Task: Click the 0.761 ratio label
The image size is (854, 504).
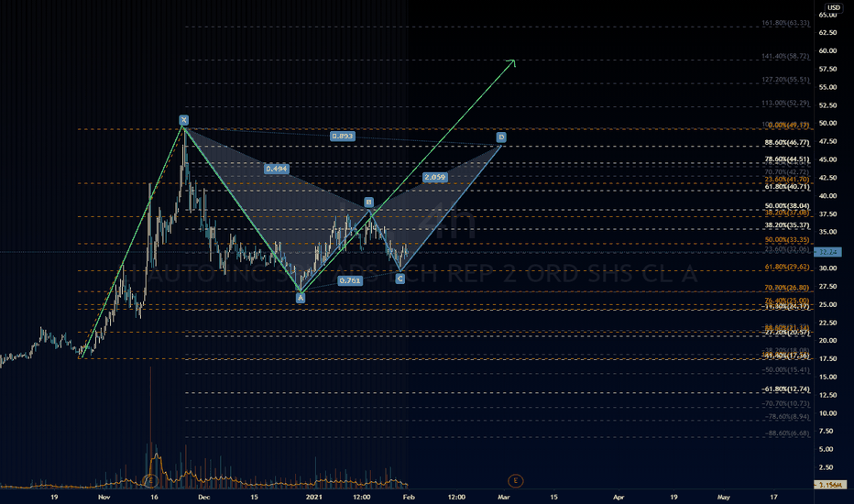Action: (350, 280)
